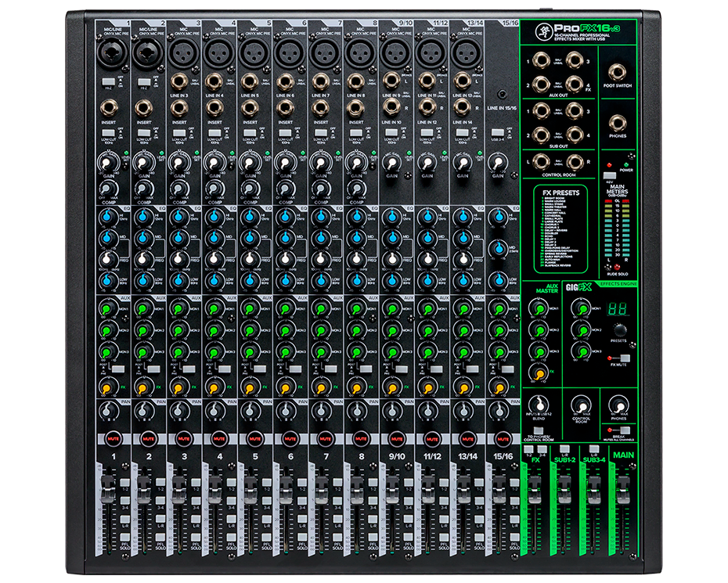
Task: Move the channel 13/14 fader
Action: (x=463, y=490)
